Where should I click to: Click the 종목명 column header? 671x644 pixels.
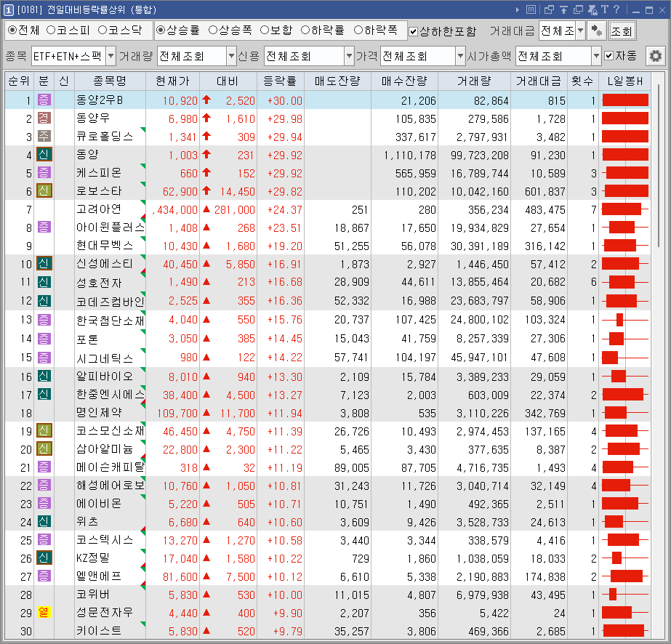click(x=110, y=81)
